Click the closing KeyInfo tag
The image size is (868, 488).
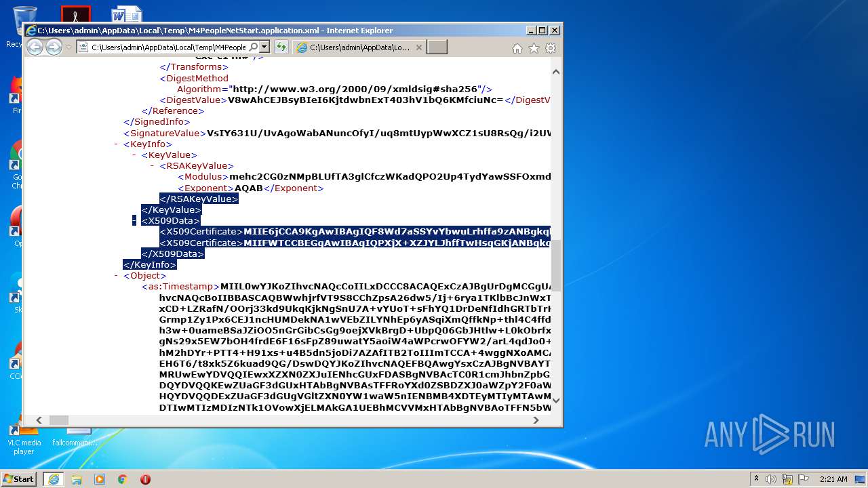(x=150, y=265)
